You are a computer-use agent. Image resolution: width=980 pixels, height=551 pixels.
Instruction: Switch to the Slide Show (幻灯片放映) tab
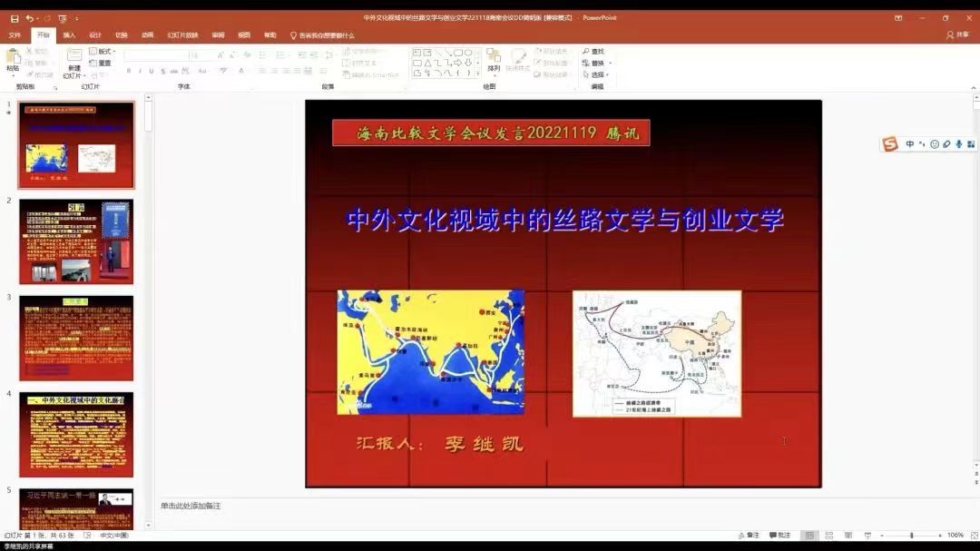[181, 35]
